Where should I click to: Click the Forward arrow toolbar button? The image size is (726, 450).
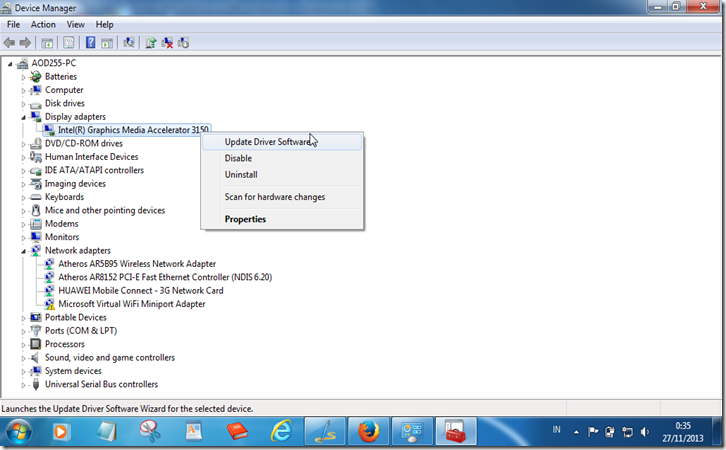[25, 43]
